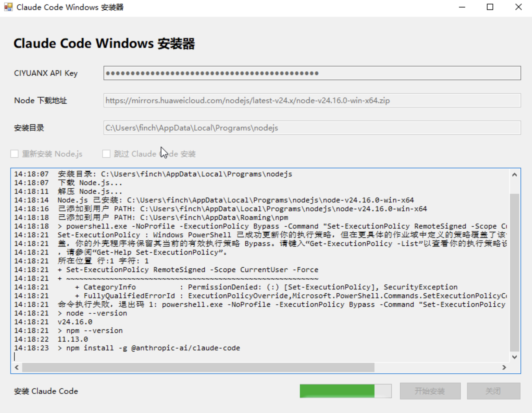Click the 开始安装 button
This screenshot has width=532, height=413.
430,391
